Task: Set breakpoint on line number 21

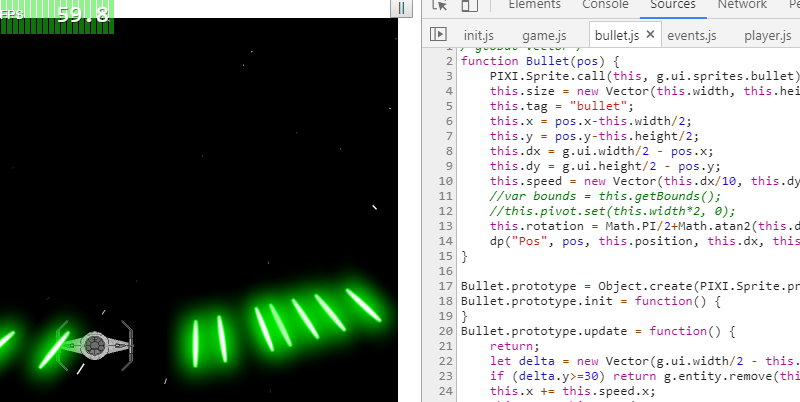Action: click(445, 346)
